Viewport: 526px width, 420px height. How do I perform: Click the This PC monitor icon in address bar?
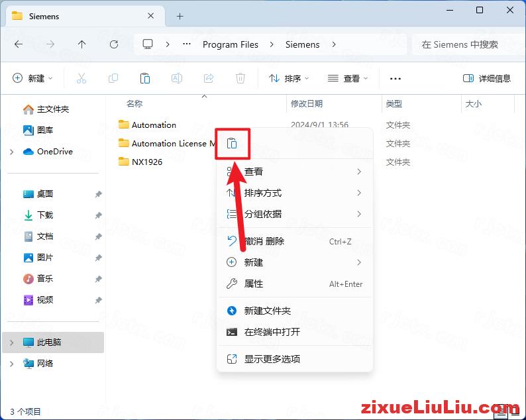click(148, 44)
